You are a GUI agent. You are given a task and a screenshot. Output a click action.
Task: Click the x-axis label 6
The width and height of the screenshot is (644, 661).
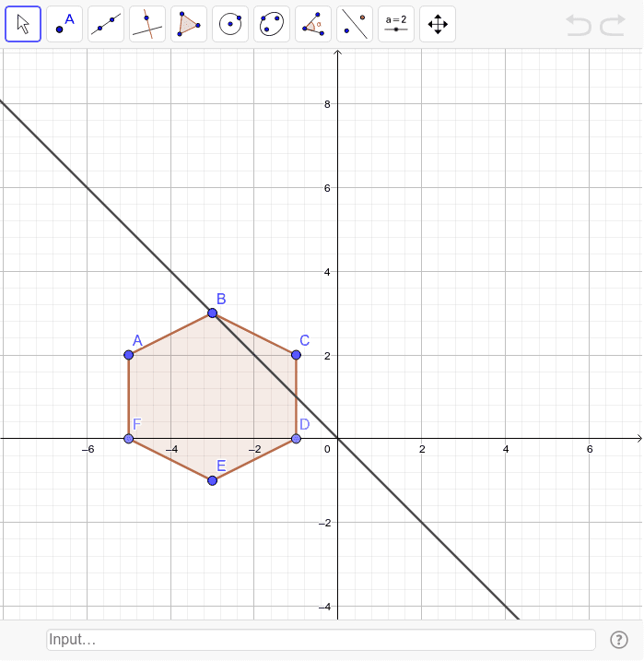tap(590, 449)
